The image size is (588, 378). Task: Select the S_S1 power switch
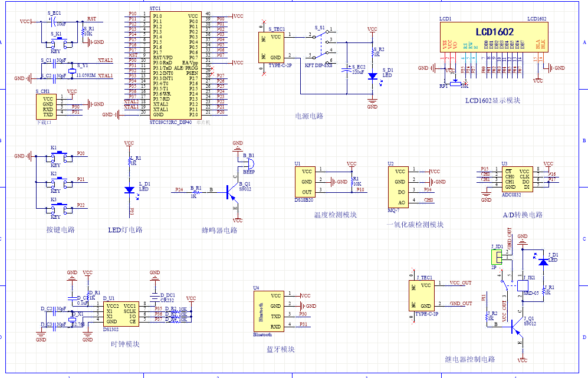click(x=320, y=47)
